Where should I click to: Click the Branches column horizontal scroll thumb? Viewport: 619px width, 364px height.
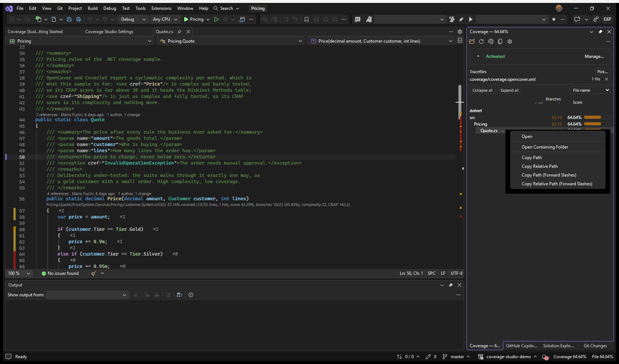point(540,103)
